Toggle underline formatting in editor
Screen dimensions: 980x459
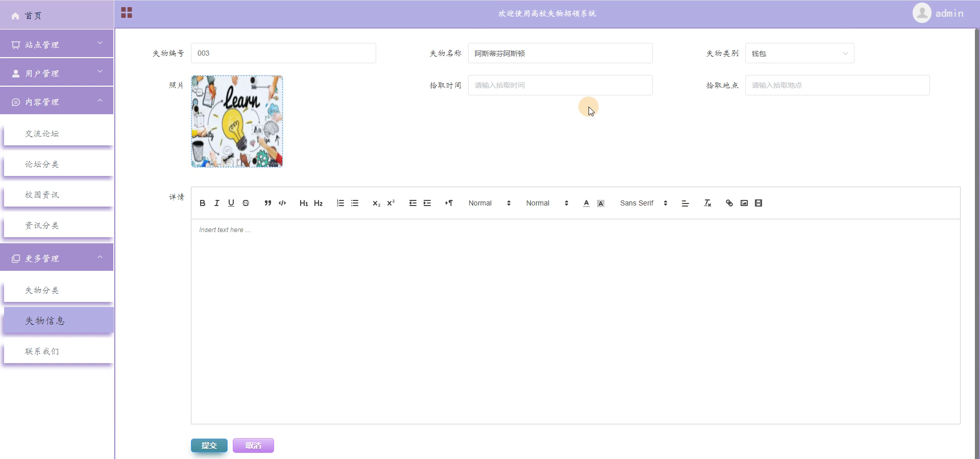coord(231,203)
